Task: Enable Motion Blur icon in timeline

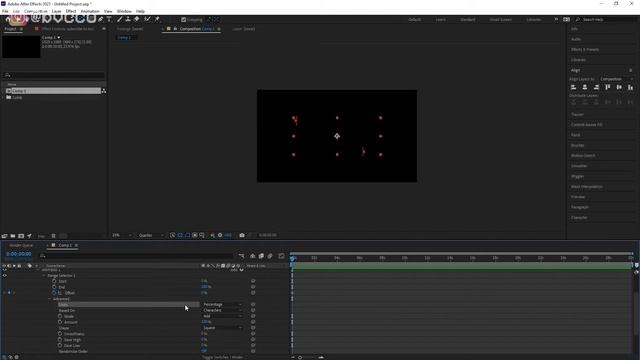Action: (x=270, y=256)
